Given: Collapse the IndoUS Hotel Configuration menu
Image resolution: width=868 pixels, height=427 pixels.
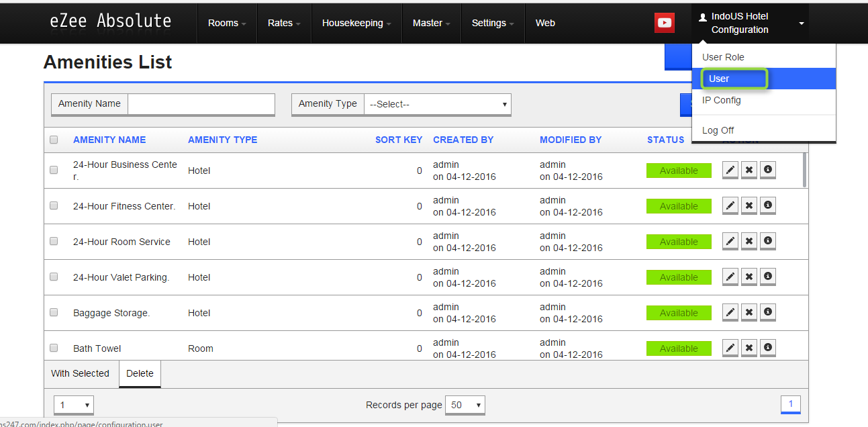Looking at the screenshot, I should tap(750, 23).
